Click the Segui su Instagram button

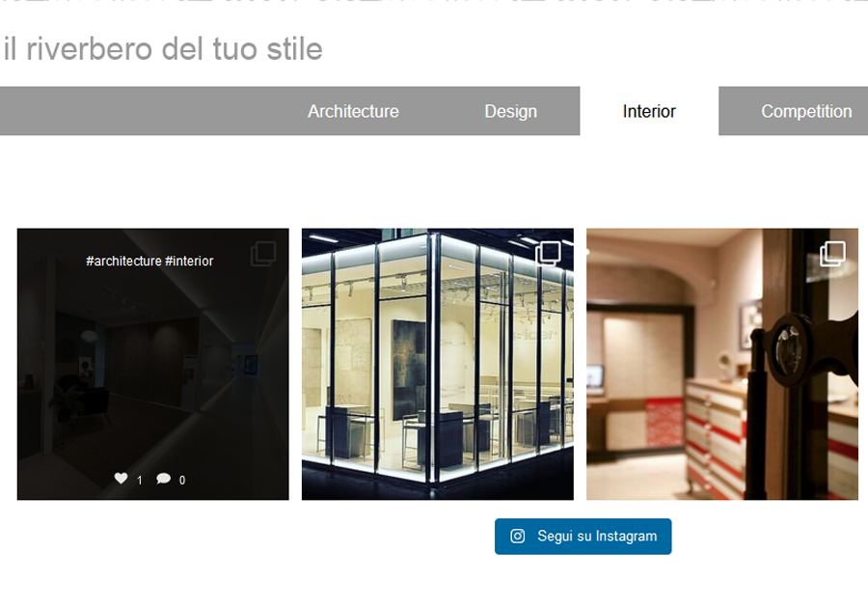[x=583, y=536]
